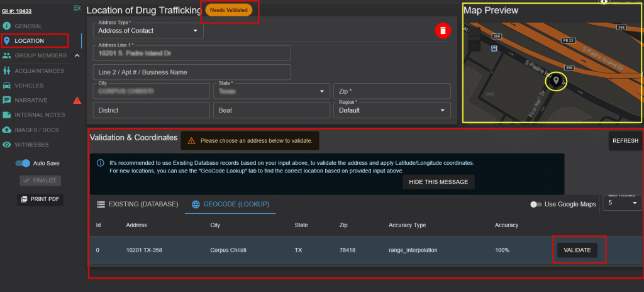Image resolution: width=644 pixels, height=292 pixels.
Task: Collapse the Group Members section chevron
Action: pyautogui.click(x=77, y=55)
